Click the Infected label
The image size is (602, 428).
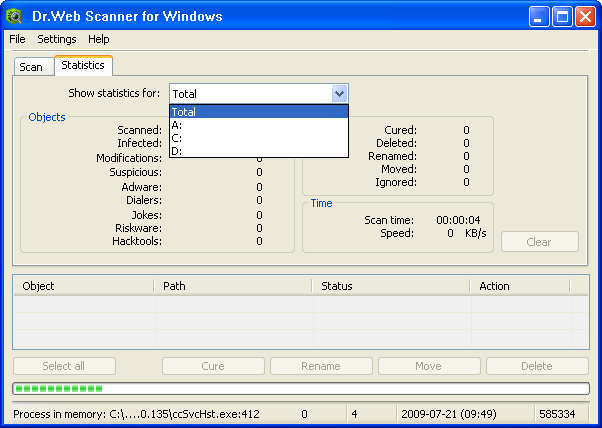[139, 143]
